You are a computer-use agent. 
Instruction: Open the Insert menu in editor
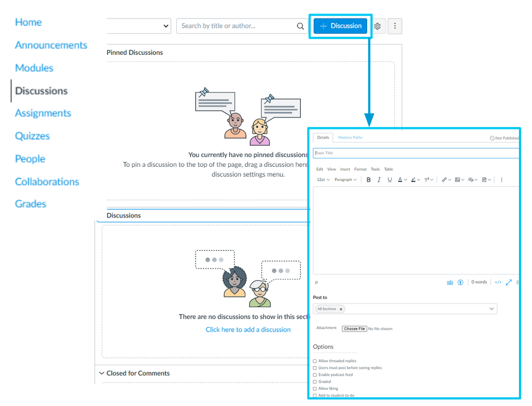(x=345, y=170)
